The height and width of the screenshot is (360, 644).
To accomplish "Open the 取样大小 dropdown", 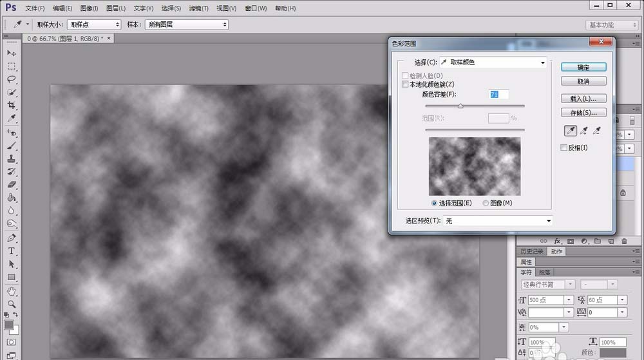I will tap(94, 24).
